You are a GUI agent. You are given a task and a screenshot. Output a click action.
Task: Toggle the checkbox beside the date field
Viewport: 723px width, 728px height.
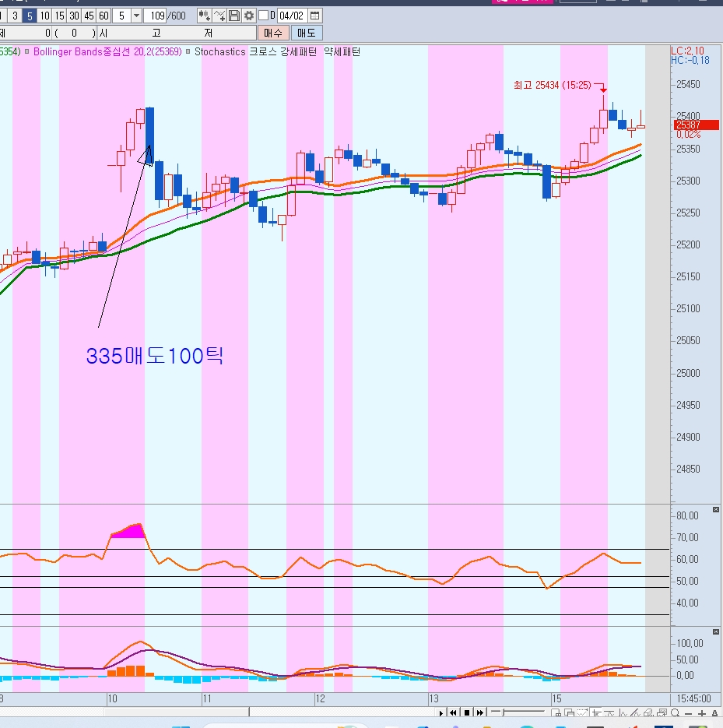point(263,16)
